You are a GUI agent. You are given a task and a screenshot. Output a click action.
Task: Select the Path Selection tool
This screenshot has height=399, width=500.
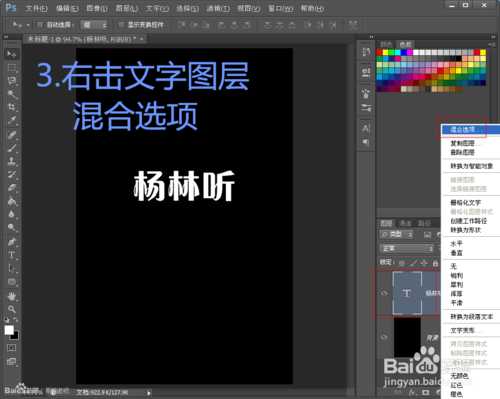[12, 268]
